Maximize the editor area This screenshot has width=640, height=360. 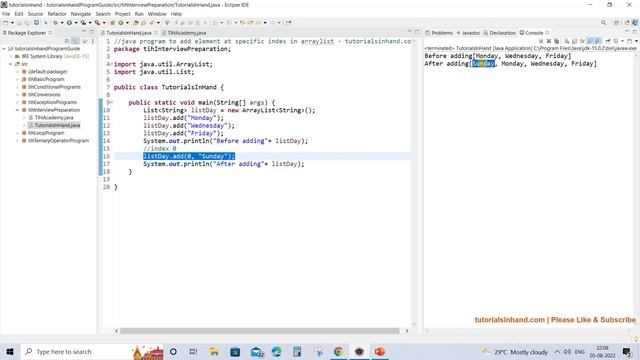click(417, 31)
